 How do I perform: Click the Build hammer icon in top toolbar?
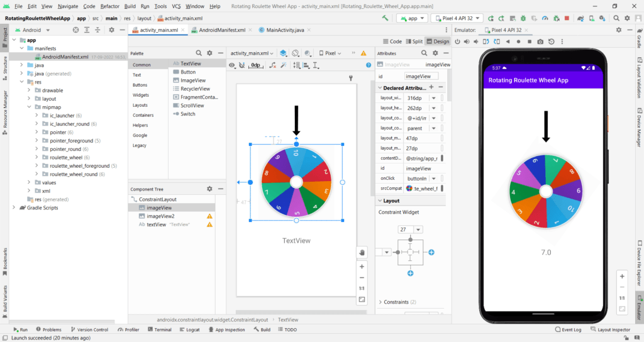coord(386,18)
